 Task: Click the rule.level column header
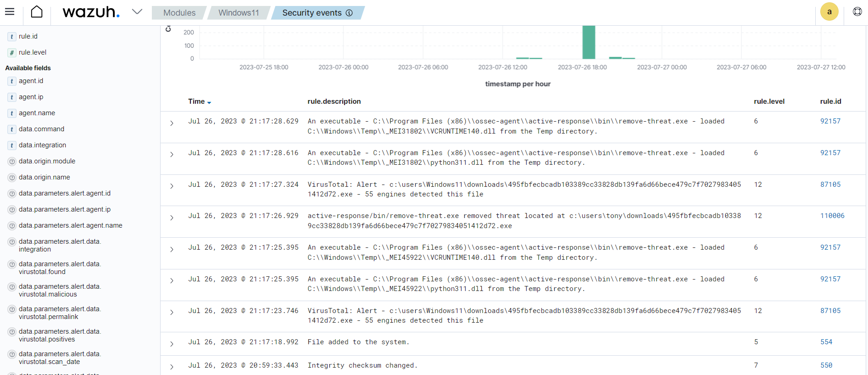(769, 101)
